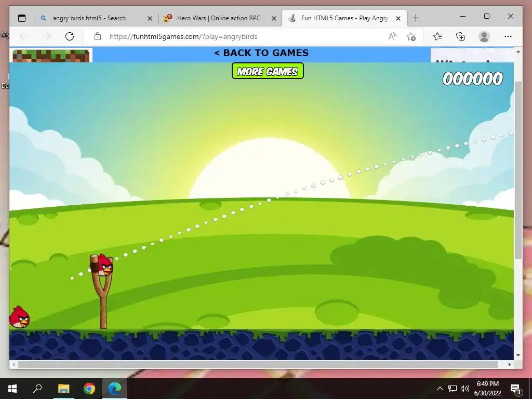Add this page to favorites

[411, 36]
